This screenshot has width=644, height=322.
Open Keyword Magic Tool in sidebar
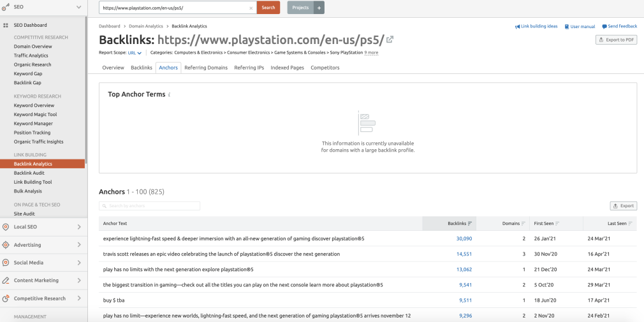(x=35, y=115)
